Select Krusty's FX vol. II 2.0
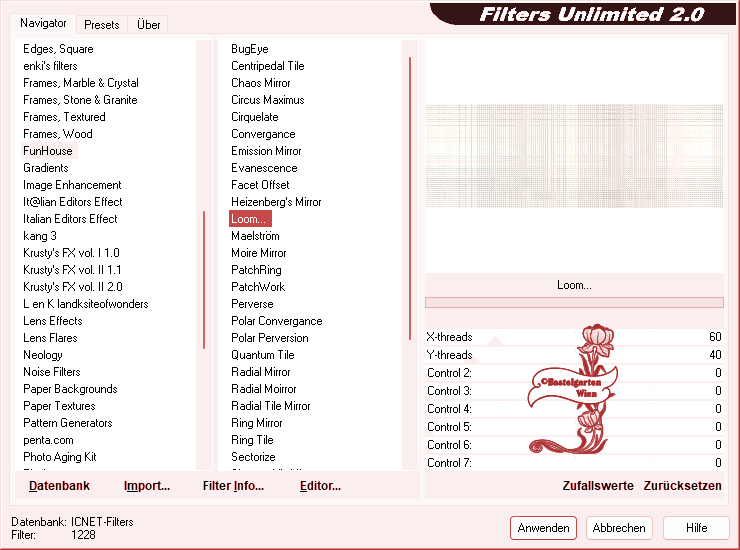The image size is (740, 550). (73, 287)
